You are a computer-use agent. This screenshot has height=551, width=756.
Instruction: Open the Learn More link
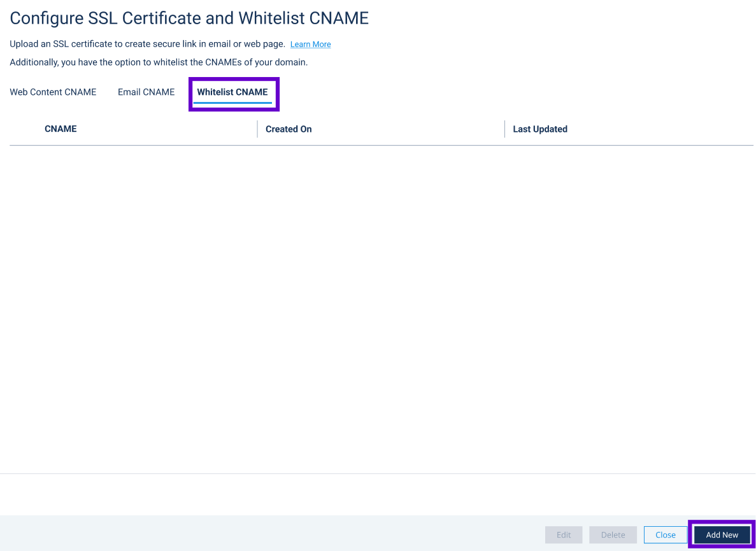311,45
